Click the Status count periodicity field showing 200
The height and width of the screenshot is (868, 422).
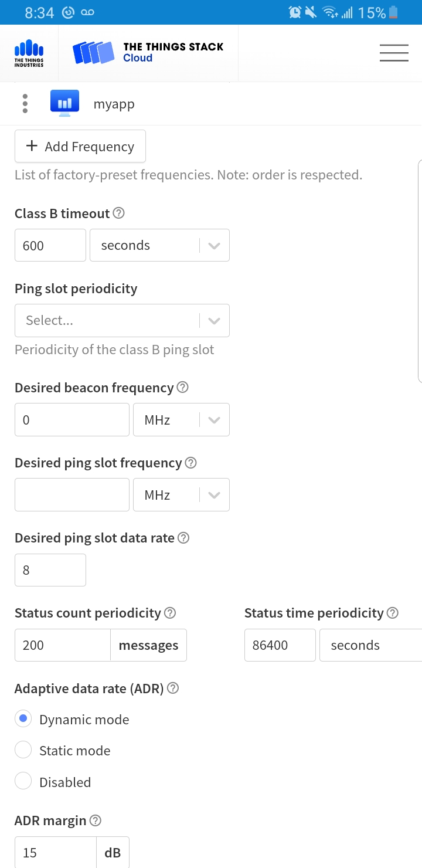62,645
